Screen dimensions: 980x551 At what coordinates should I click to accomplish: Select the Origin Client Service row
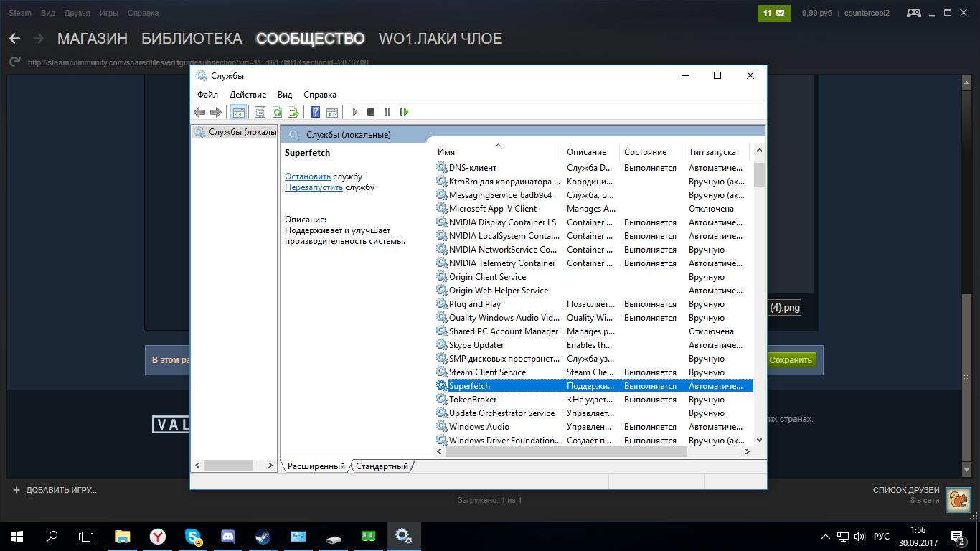point(593,277)
